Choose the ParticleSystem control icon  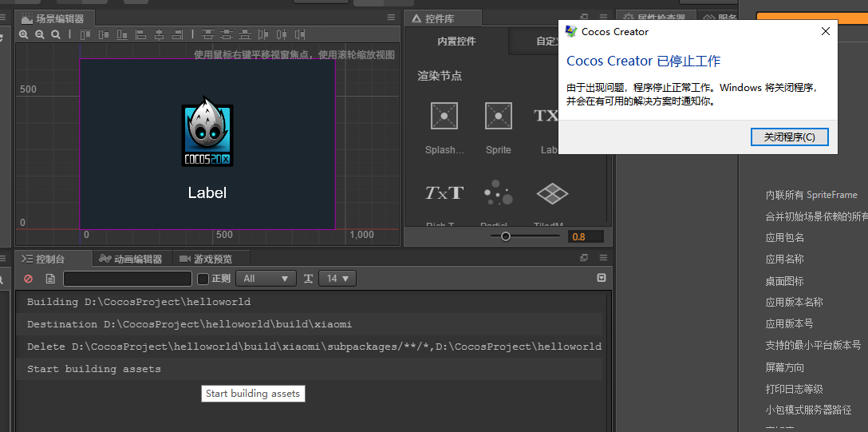coord(498,192)
